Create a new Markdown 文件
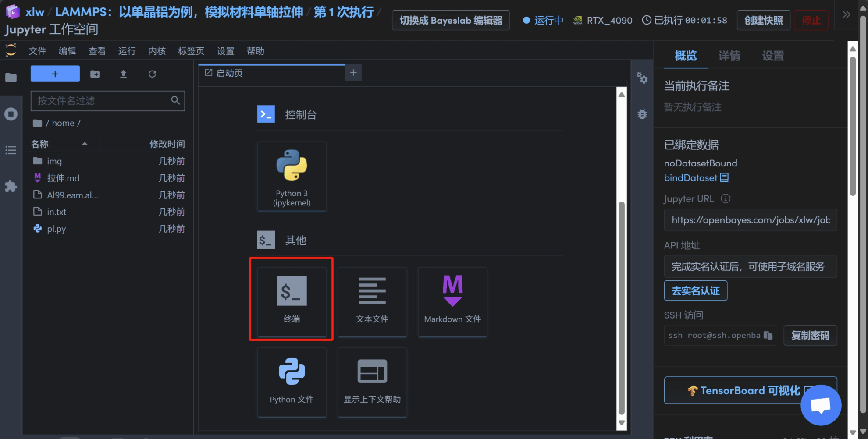The height and width of the screenshot is (439, 868). 452,301
